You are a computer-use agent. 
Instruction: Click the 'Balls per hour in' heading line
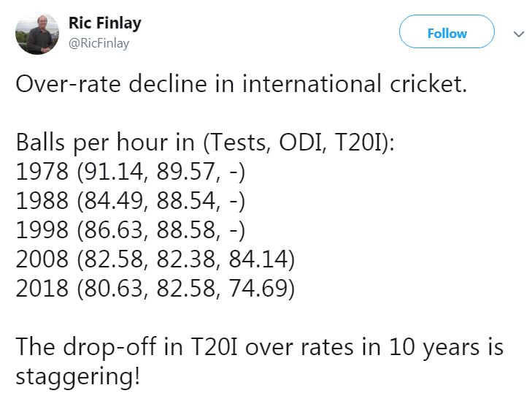click(x=206, y=142)
